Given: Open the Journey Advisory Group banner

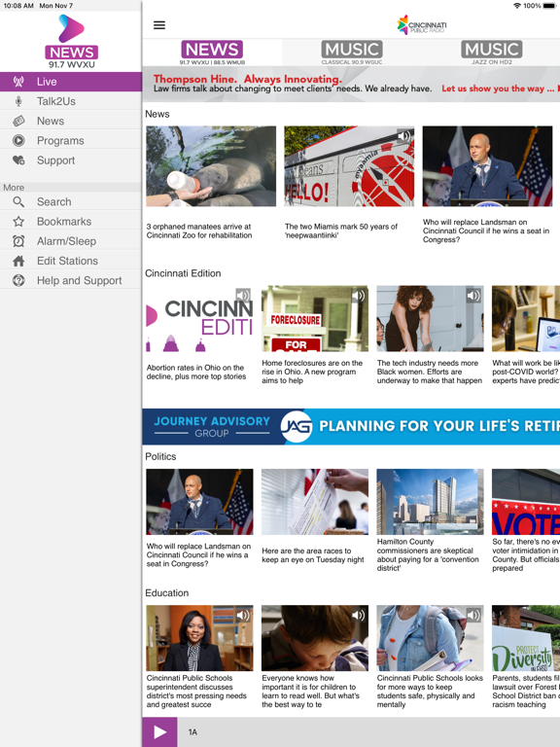Looking at the screenshot, I should 351,426.
